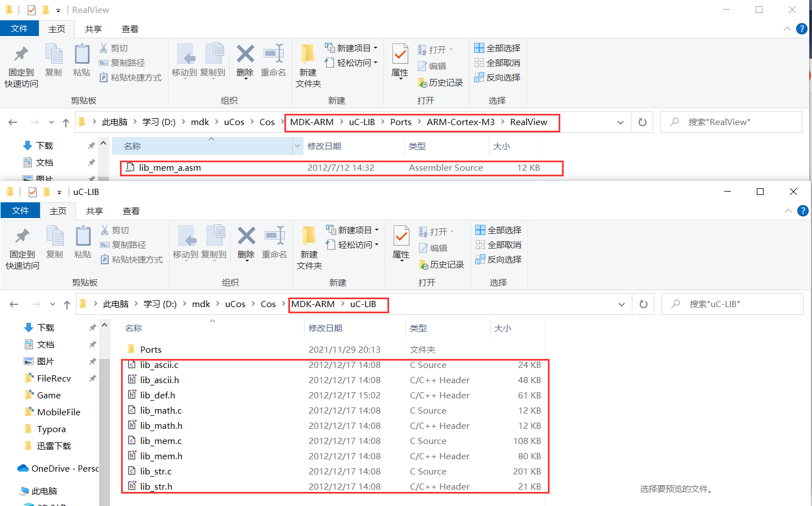This screenshot has width=812, height=506.
Task: Click MDK-ARM breadcrumb in uC-LIB window
Action: [313, 304]
